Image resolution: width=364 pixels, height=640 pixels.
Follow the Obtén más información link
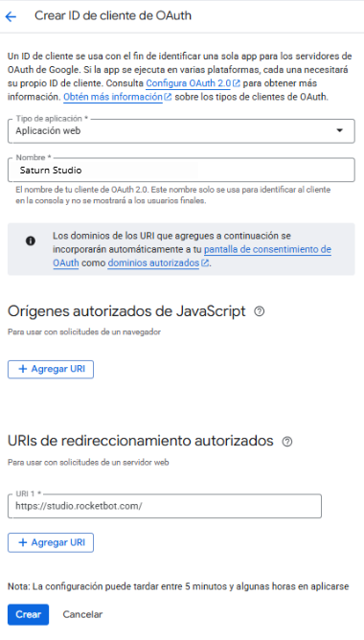(113, 97)
